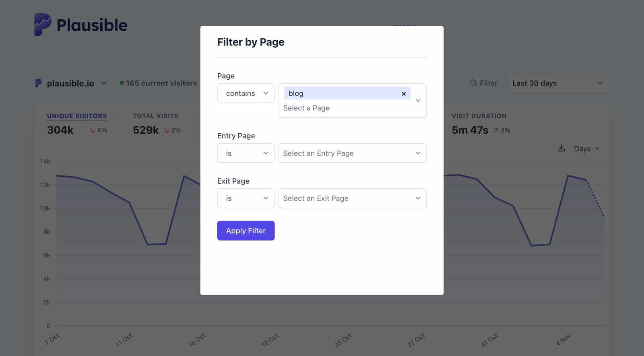Select the Filter magnifying glass icon
644x356 pixels.
473,83
